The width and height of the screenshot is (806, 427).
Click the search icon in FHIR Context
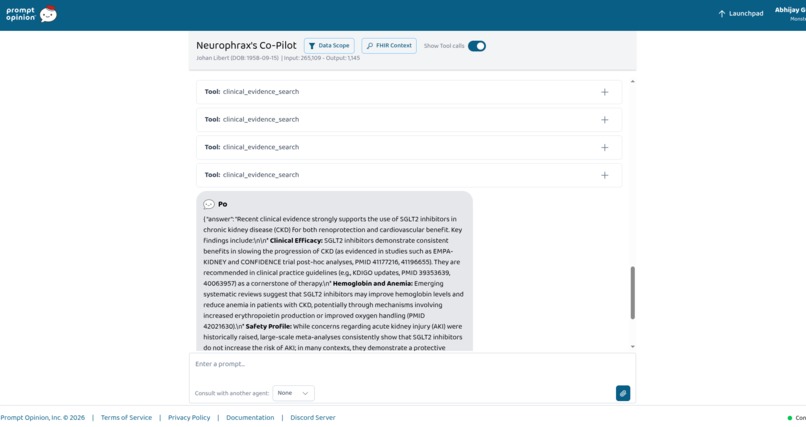370,46
